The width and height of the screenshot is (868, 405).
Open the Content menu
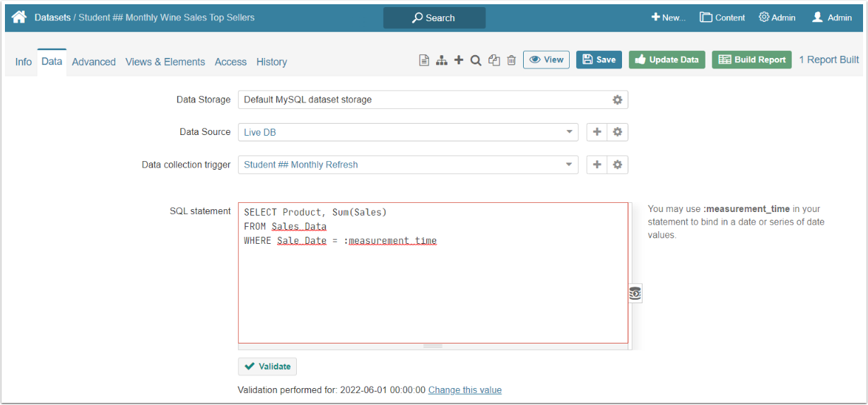722,18
